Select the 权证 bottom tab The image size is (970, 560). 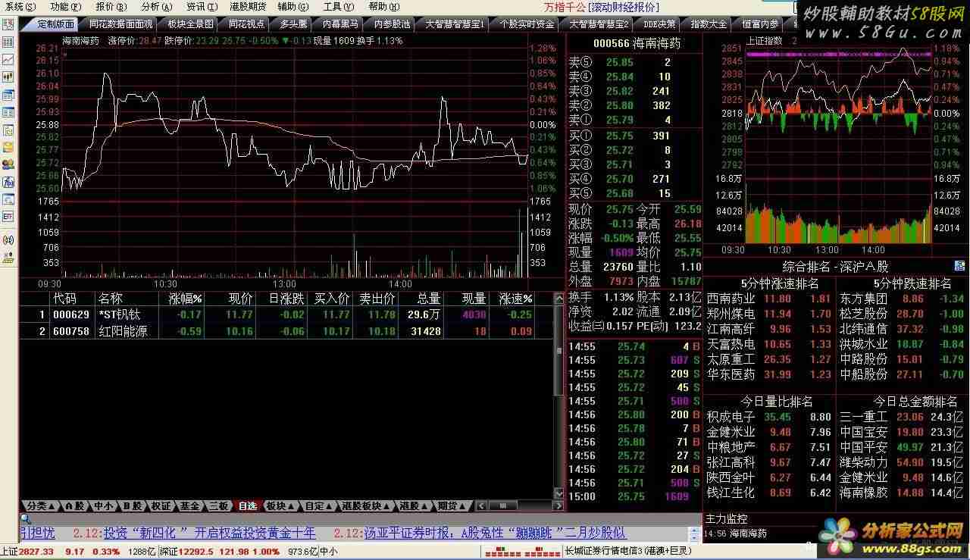tap(161, 505)
